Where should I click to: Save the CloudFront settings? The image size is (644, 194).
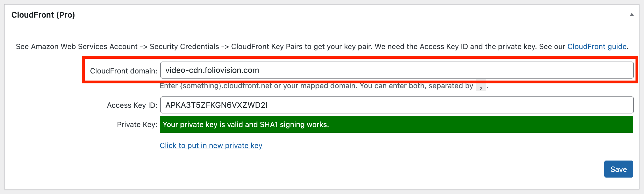[619, 169]
